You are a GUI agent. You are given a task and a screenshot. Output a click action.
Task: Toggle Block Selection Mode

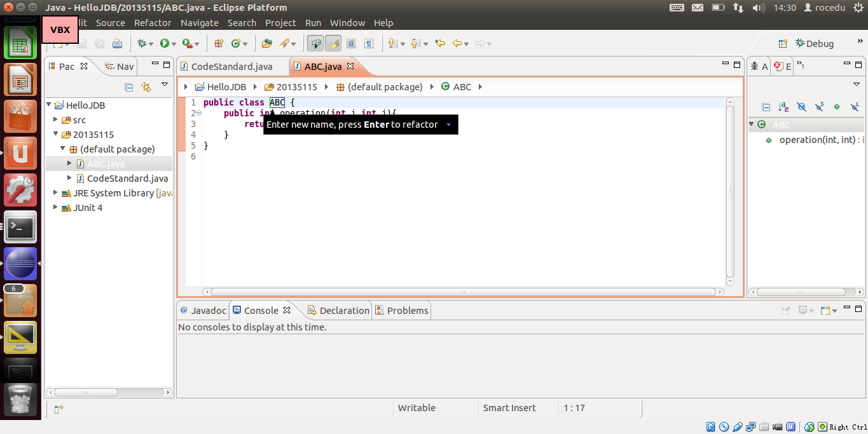coord(350,43)
